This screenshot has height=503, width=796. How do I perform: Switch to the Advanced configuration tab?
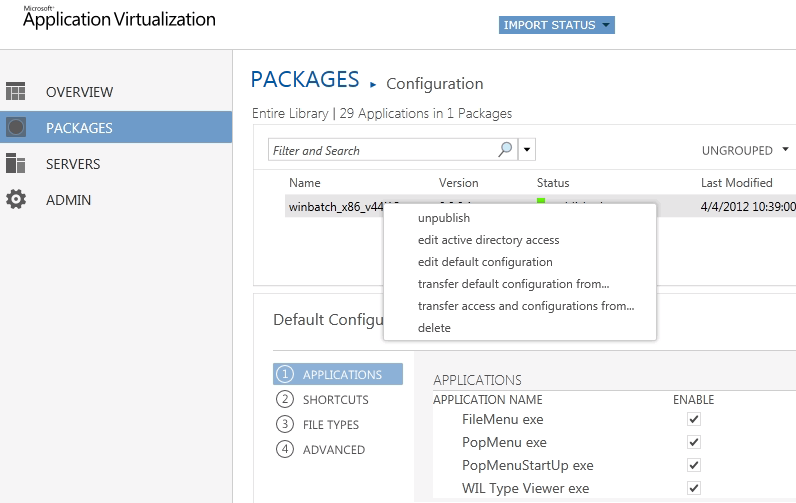tap(334, 450)
